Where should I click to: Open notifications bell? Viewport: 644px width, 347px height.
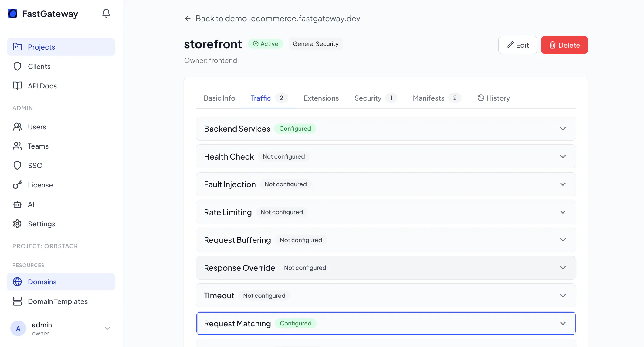click(x=106, y=13)
